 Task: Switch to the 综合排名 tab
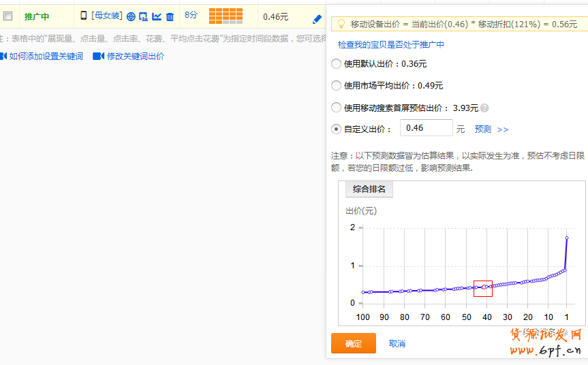[369, 189]
